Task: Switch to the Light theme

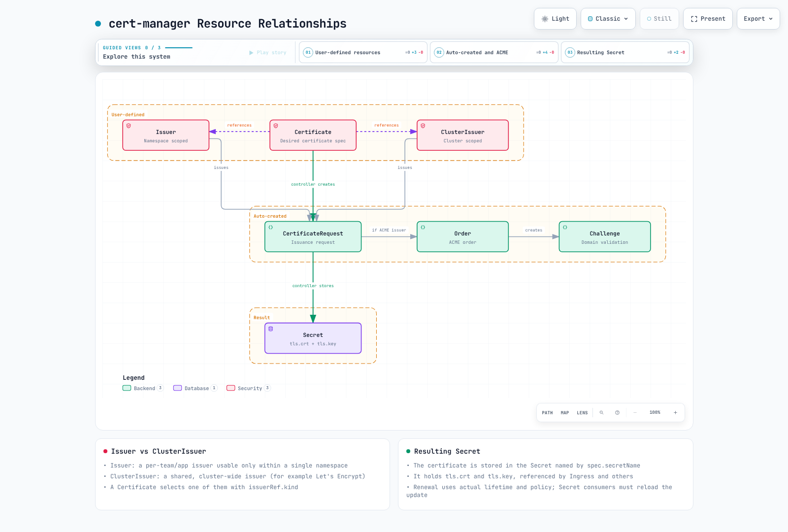Action: (555, 19)
